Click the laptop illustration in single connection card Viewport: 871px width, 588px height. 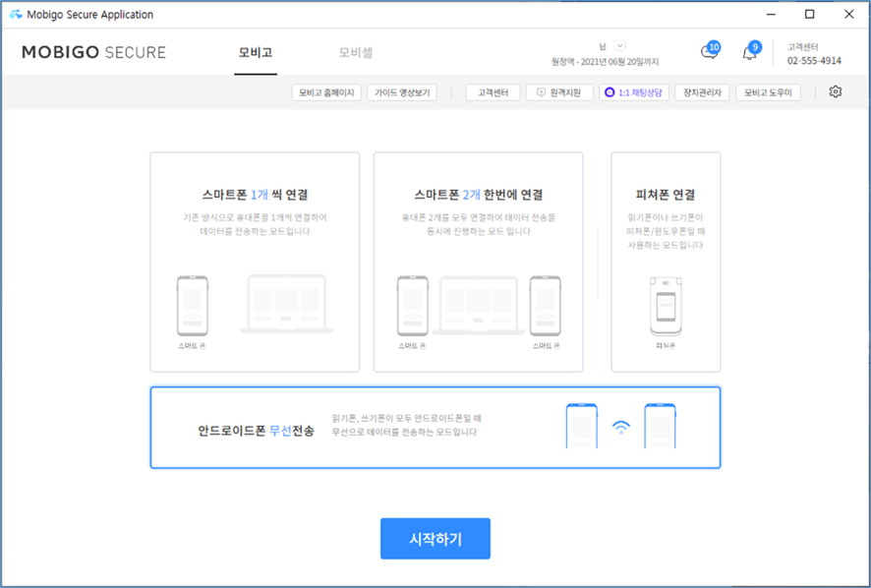pos(286,304)
